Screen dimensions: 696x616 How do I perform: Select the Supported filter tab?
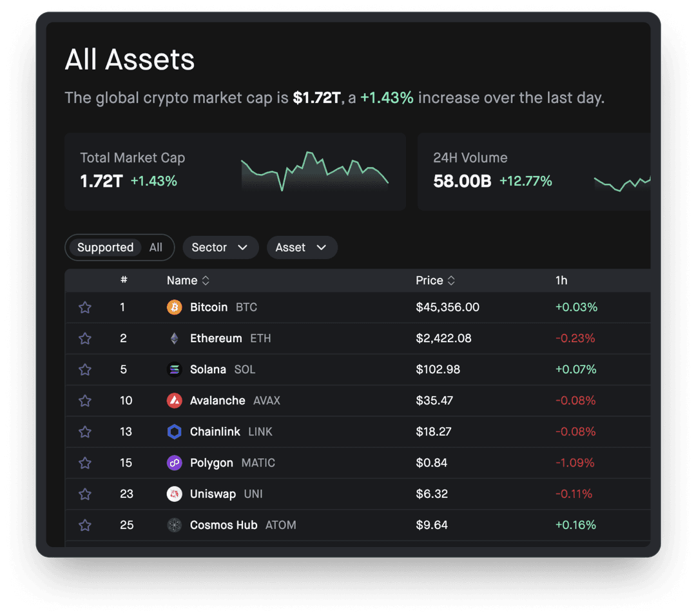tap(105, 247)
